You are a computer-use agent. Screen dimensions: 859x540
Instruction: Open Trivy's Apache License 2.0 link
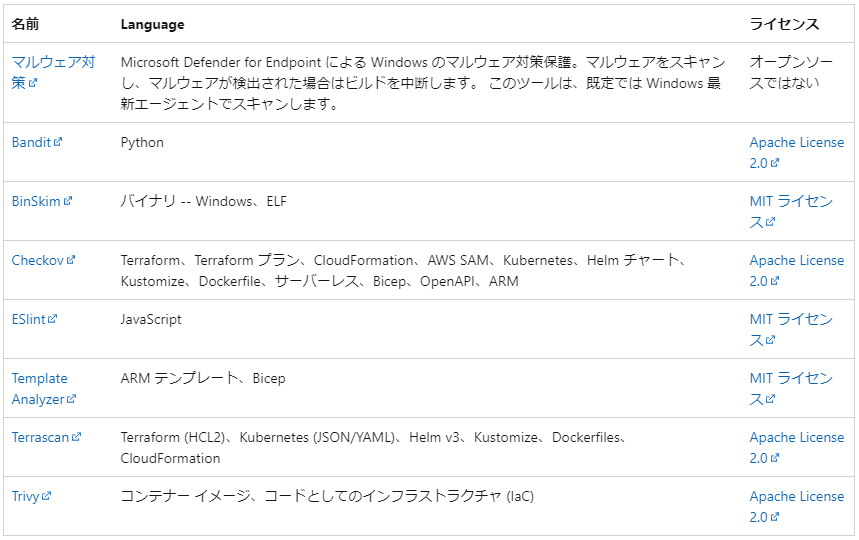click(x=797, y=507)
